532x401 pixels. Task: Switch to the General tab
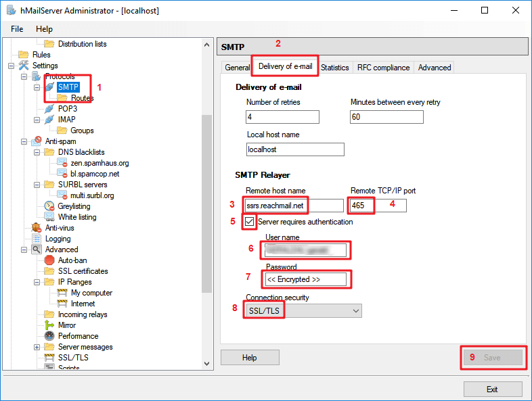click(237, 68)
